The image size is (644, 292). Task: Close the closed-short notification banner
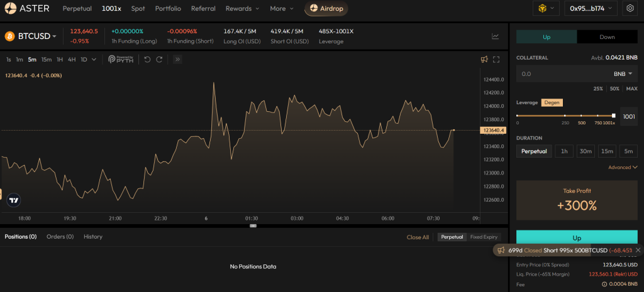point(638,250)
